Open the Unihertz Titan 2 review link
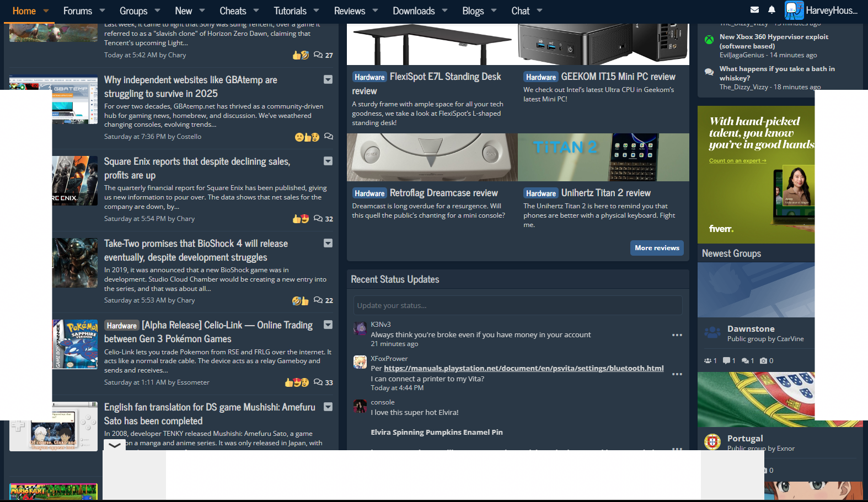The width and height of the screenshot is (868, 502). [606, 193]
